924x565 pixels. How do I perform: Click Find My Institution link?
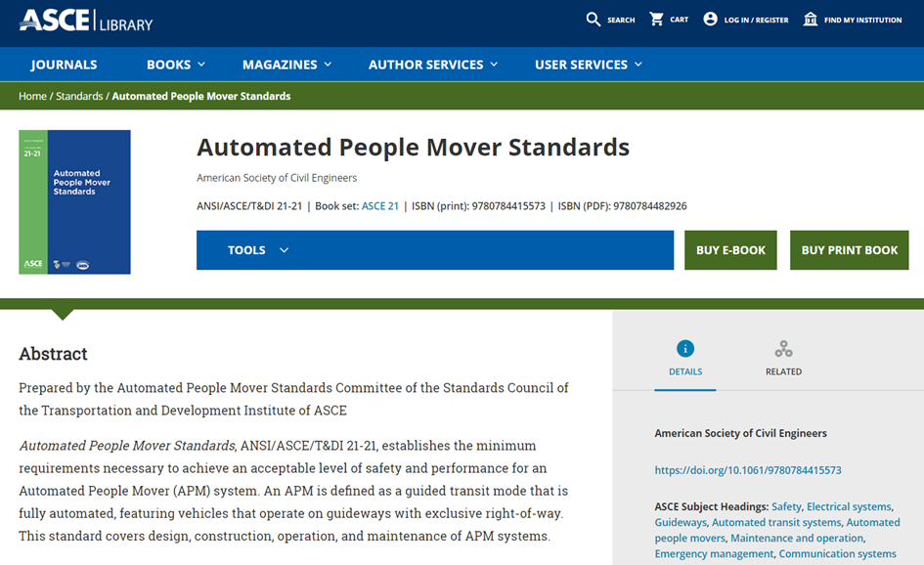tap(862, 20)
